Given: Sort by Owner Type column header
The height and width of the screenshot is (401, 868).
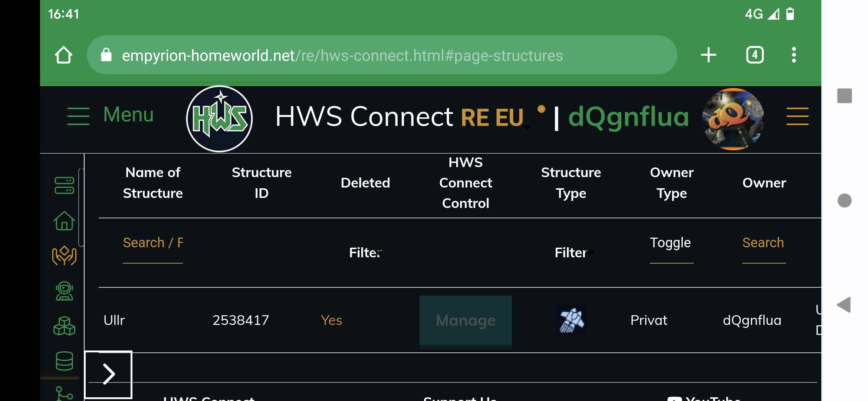Looking at the screenshot, I should 672,183.
